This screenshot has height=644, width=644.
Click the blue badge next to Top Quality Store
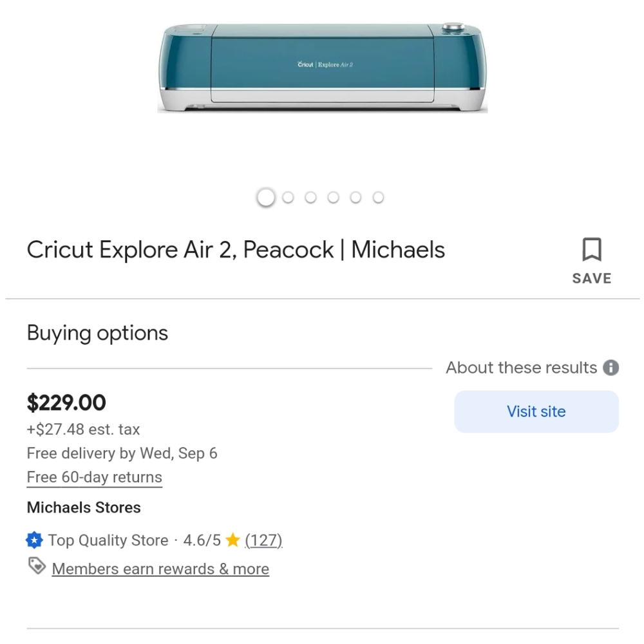tap(34, 540)
